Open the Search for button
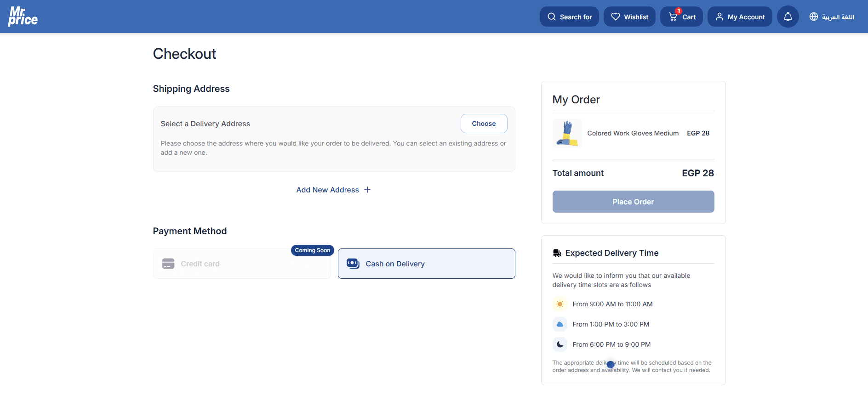Image resolution: width=868 pixels, height=400 pixels. [569, 17]
